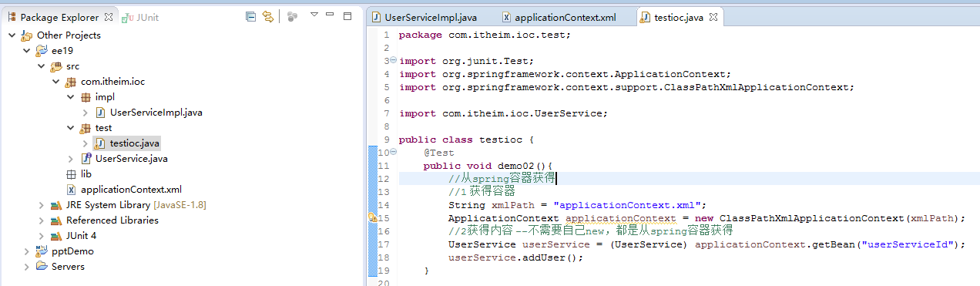Collapse the ee19 project node

coord(26,51)
